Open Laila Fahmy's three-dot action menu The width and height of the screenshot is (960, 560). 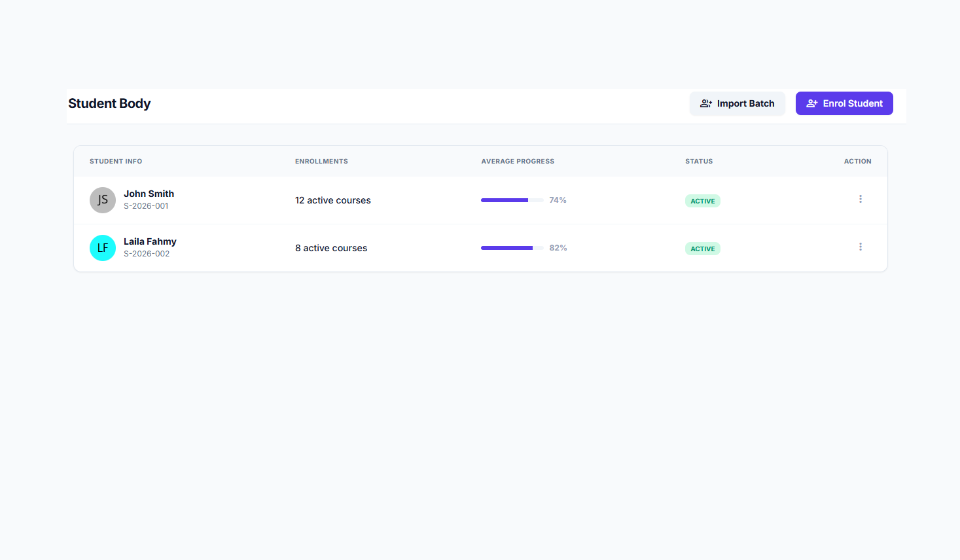(860, 247)
